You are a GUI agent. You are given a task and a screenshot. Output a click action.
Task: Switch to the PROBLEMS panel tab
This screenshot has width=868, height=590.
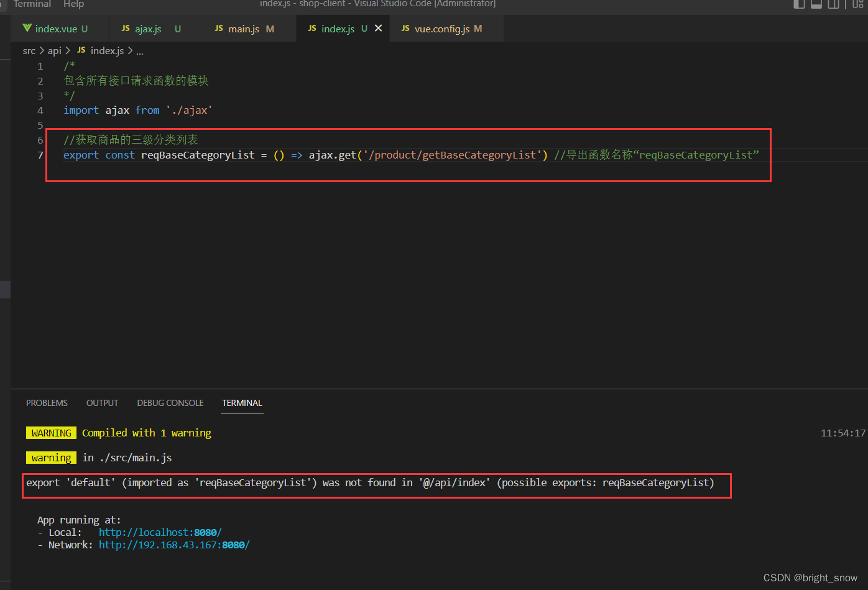tap(47, 403)
